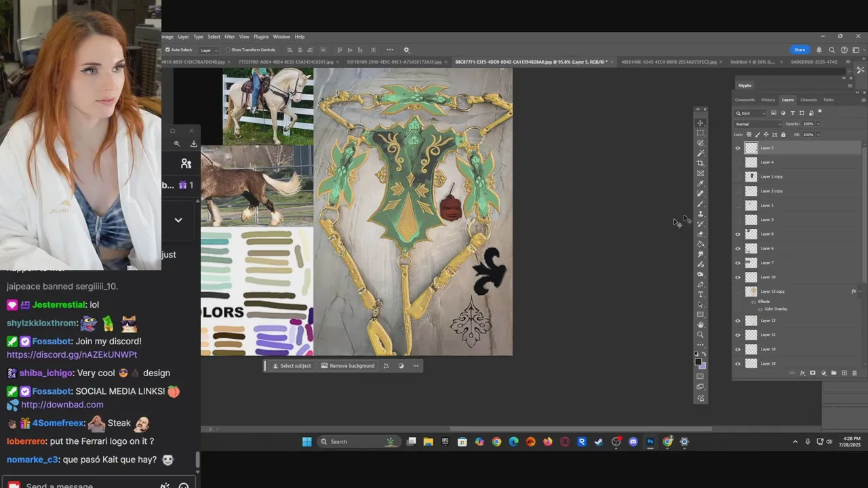Select the Rectangular Marquee tool
This screenshot has width=868, height=488.
(x=701, y=133)
